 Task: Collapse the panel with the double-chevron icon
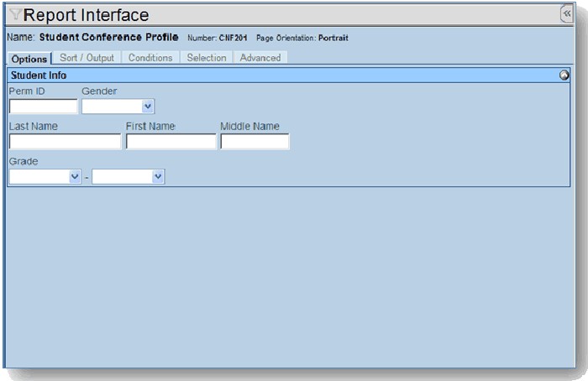(566, 14)
